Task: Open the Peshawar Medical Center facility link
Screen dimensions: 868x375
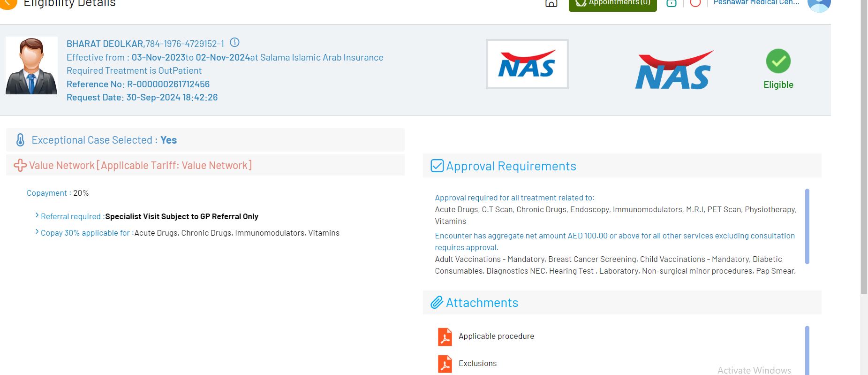Action: coord(756,3)
